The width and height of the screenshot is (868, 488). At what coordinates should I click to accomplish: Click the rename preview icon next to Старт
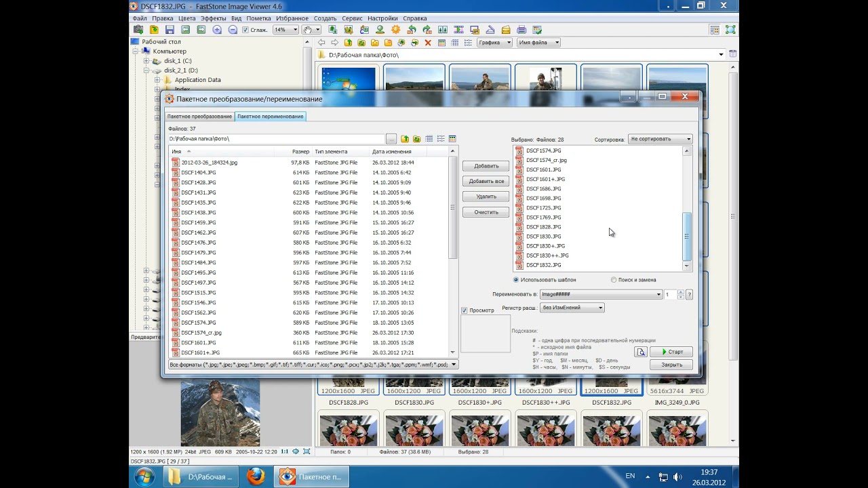[x=641, y=352]
